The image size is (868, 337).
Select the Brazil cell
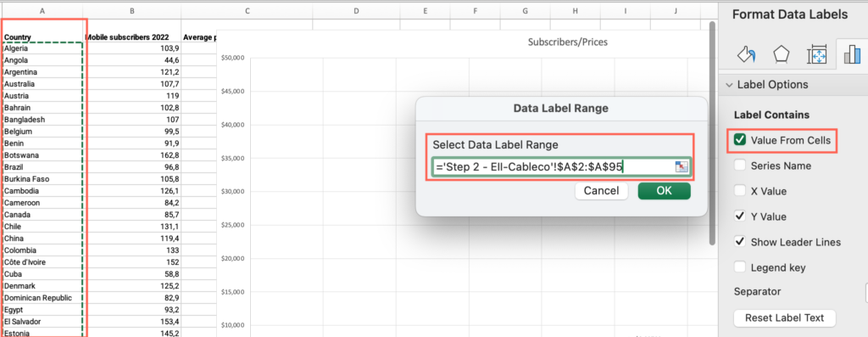(x=42, y=167)
